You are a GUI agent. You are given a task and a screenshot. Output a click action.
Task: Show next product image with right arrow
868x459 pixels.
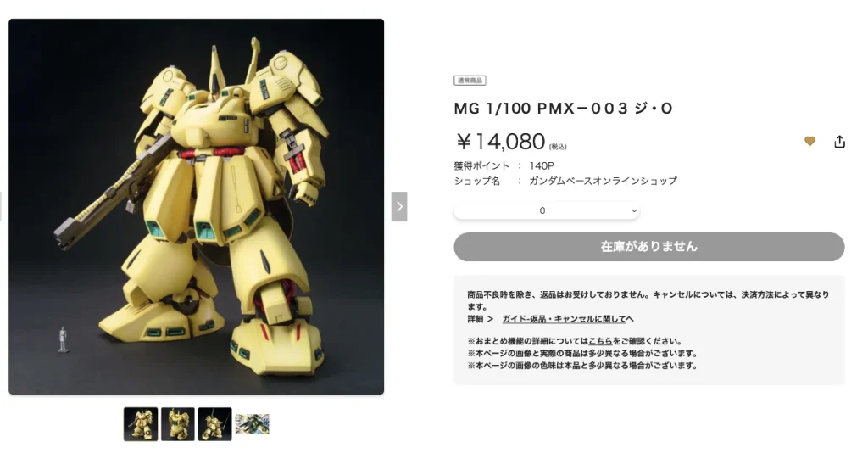coord(399,207)
